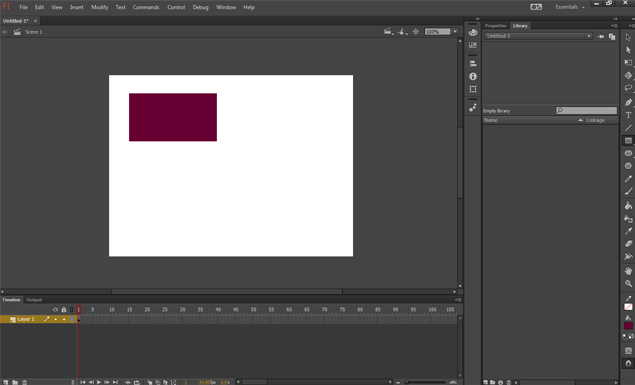Toggle show/hide all layers eye icon
This screenshot has width=635, height=385.
55,309
